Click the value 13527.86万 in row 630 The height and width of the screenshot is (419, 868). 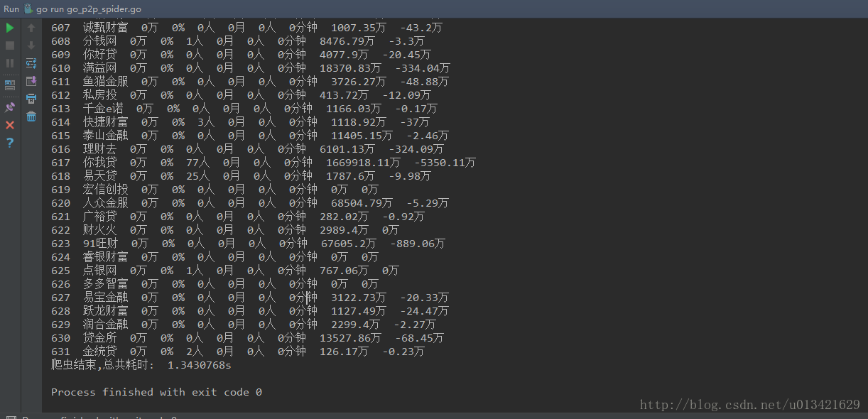point(352,338)
